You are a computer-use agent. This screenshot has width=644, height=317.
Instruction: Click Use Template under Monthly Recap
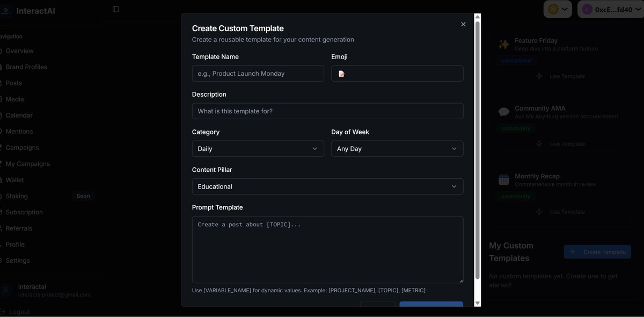pos(560,212)
